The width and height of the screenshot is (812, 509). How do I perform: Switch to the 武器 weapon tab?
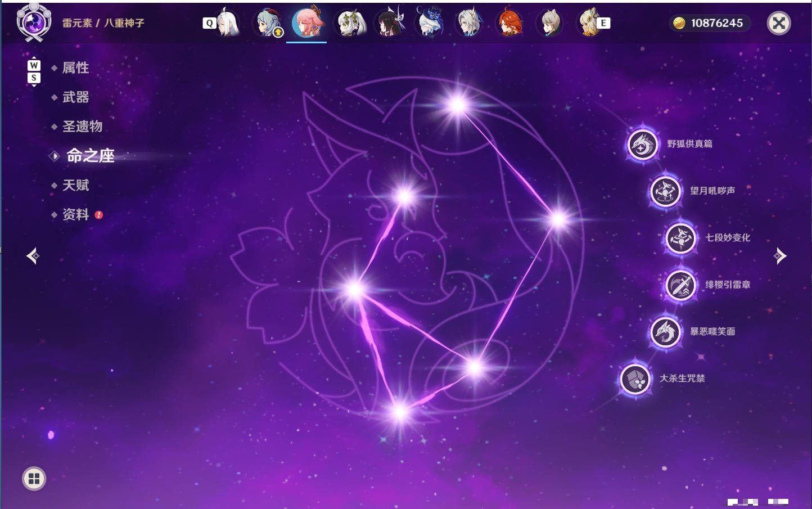coord(75,97)
